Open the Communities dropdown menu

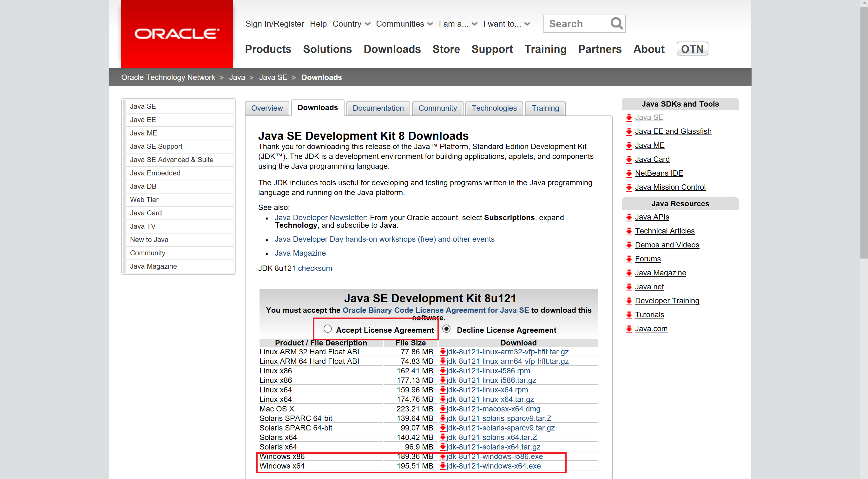coord(404,24)
